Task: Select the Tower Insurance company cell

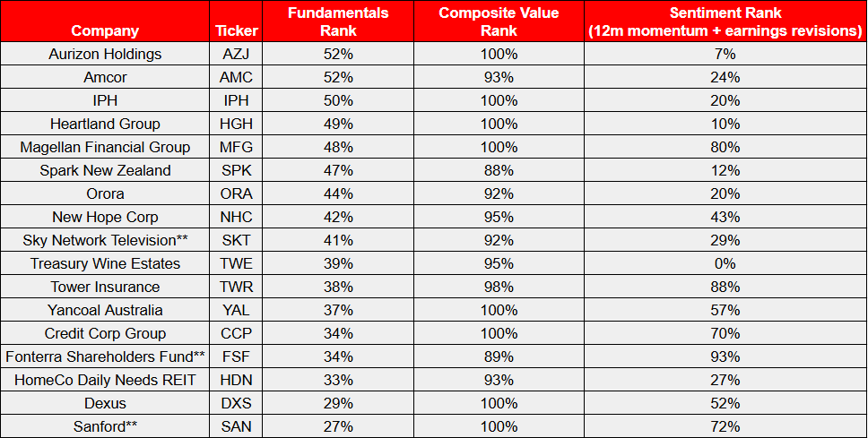Action: click(x=105, y=287)
